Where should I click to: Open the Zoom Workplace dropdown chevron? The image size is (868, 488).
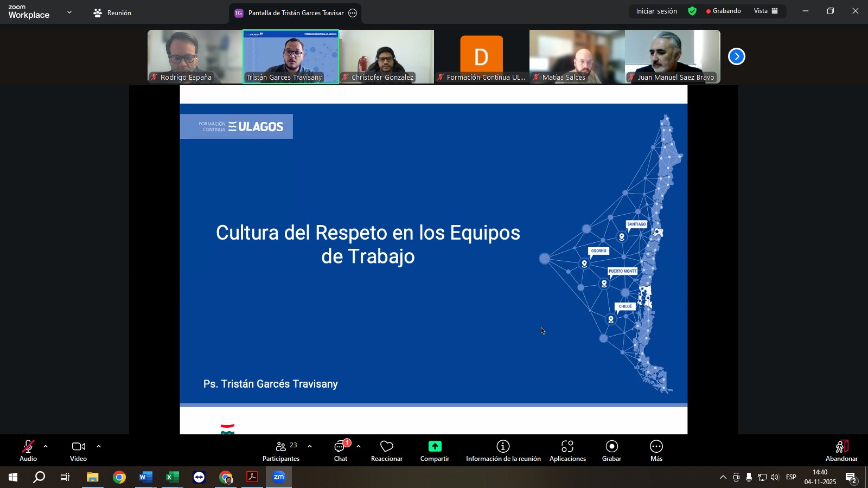[x=69, y=12]
